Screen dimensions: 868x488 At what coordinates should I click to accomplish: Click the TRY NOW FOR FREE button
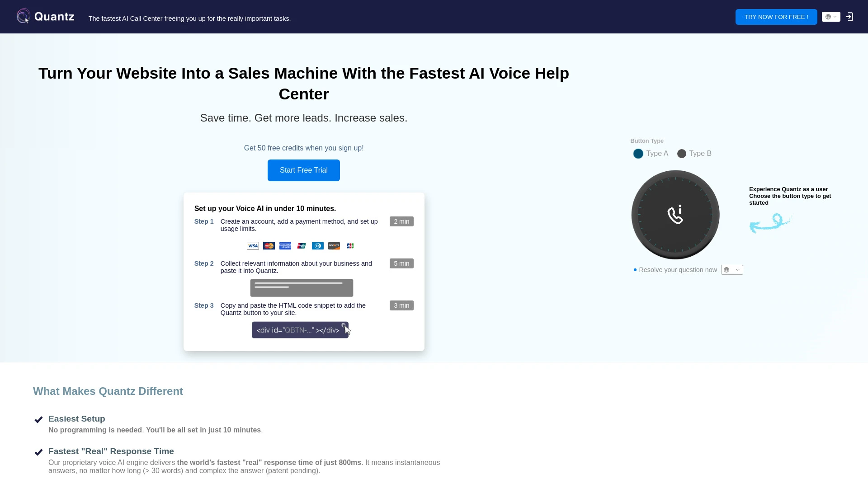[x=776, y=17]
